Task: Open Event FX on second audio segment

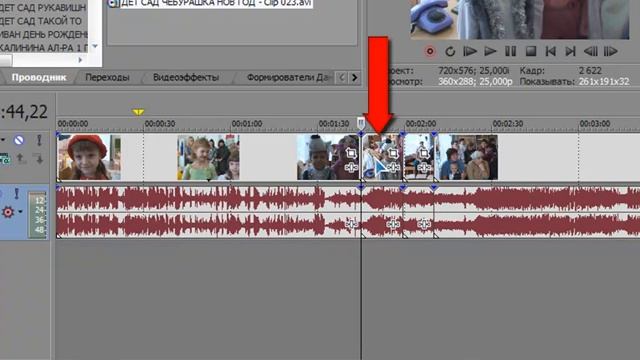Action: tap(393, 224)
